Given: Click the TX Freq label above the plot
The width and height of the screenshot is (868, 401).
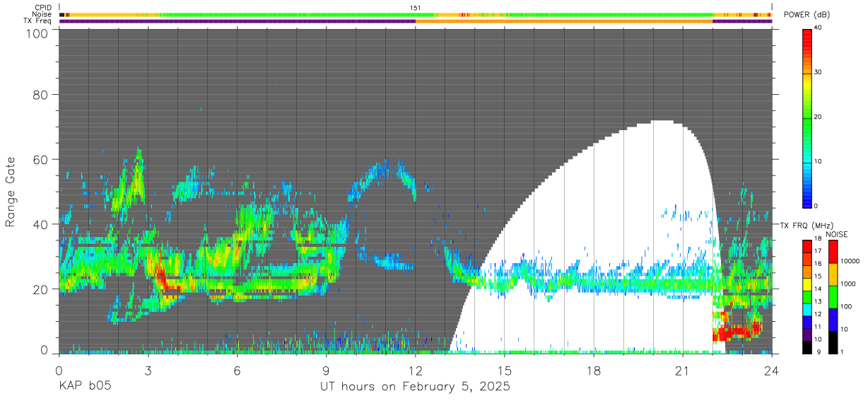Looking at the screenshot, I should click(x=39, y=21).
